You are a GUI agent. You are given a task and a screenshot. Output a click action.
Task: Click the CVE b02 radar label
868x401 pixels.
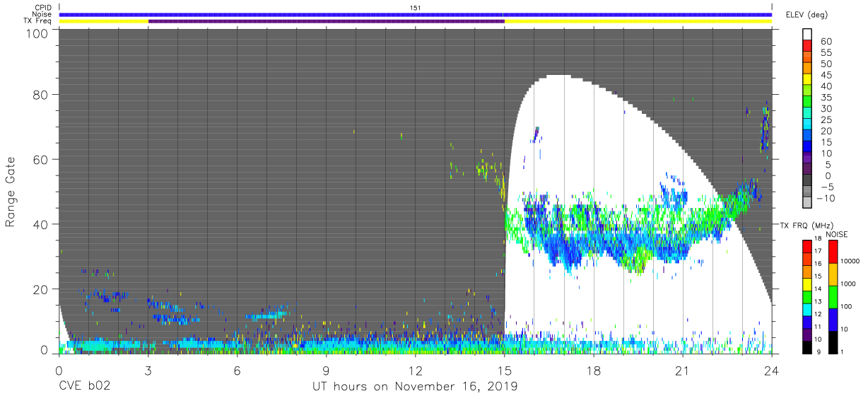tap(84, 387)
